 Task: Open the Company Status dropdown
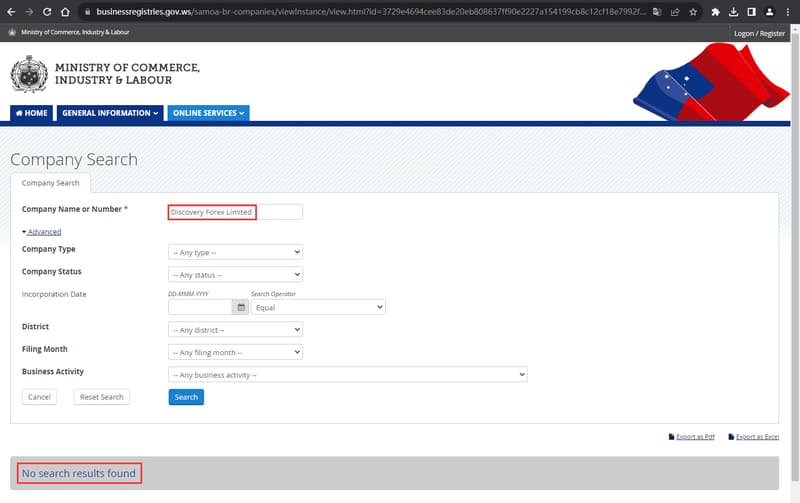(x=235, y=274)
